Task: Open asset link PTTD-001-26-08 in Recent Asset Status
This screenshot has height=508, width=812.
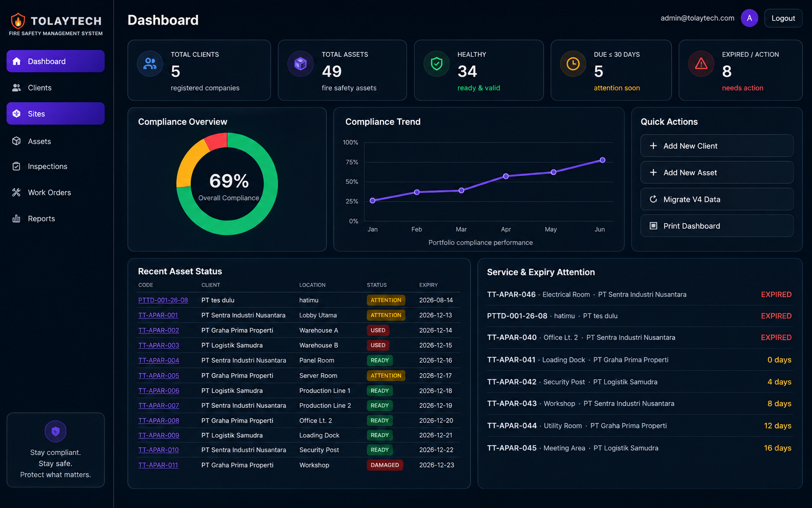Action: pyautogui.click(x=163, y=300)
